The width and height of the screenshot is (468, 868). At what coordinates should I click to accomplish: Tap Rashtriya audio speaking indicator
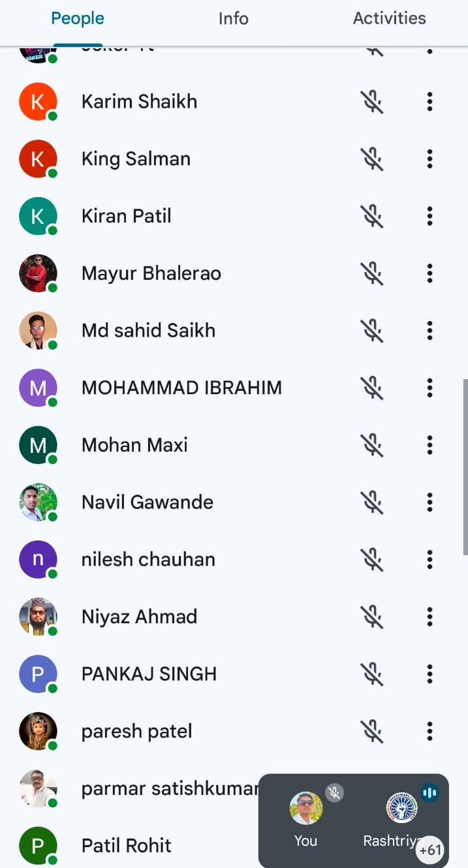pyautogui.click(x=429, y=792)
